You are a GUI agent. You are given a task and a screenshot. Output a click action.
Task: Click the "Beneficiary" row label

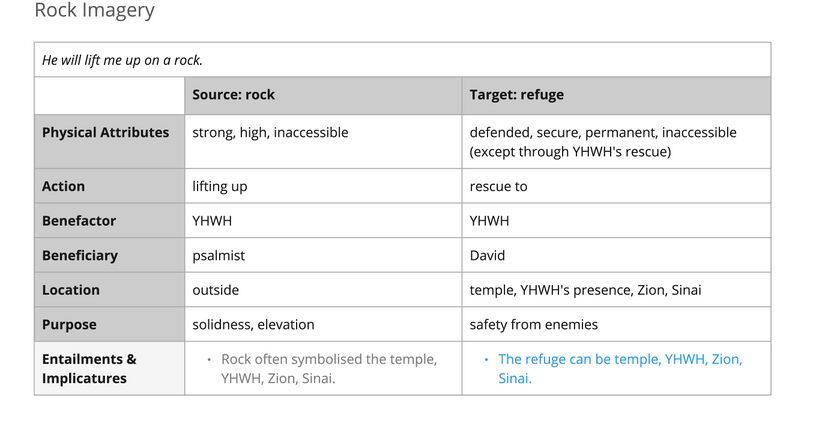[x=80, y=255]
